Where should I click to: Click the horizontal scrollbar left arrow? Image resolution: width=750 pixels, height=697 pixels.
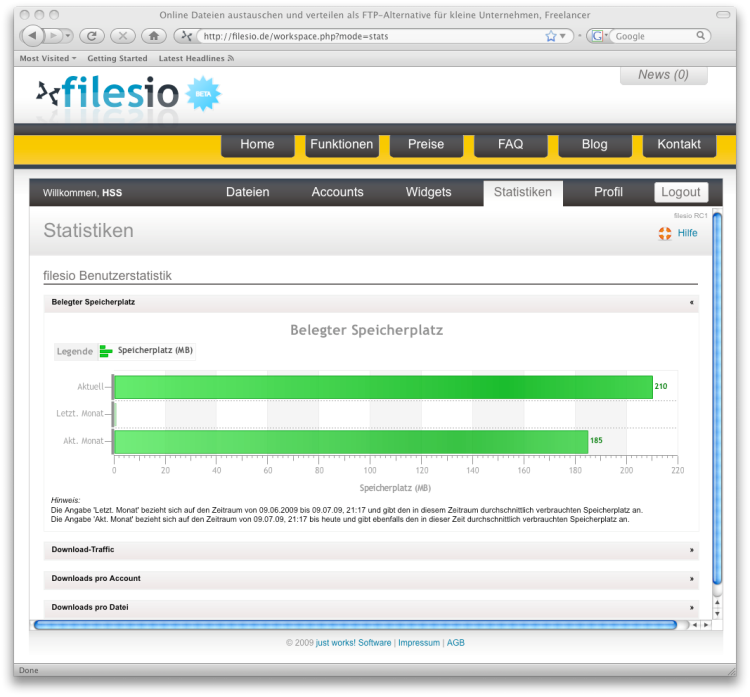[695, 625]
